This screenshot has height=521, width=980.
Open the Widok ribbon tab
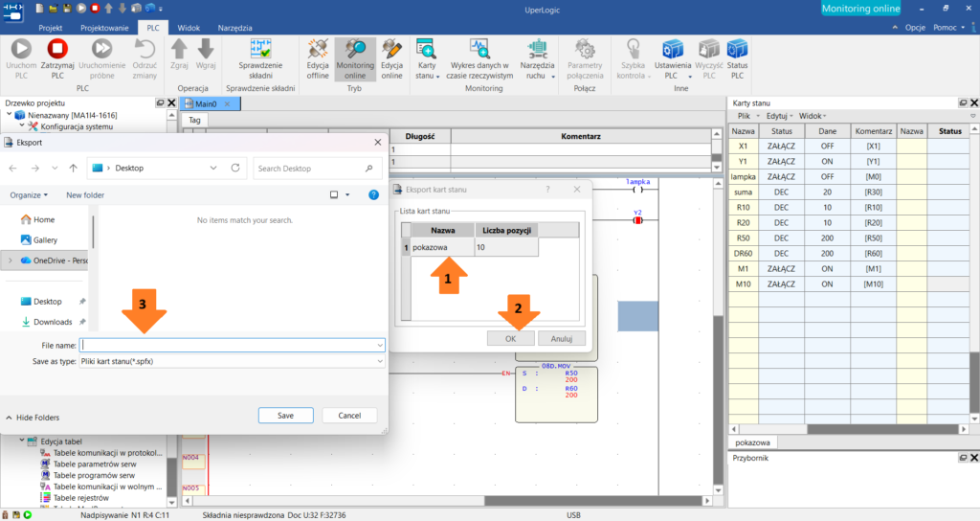tap(189, 28)
